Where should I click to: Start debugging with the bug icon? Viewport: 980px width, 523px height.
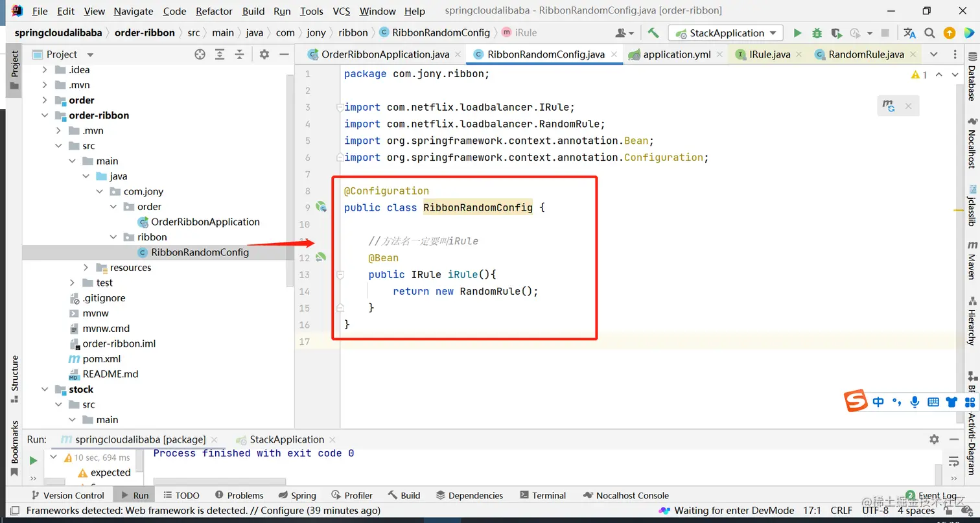(817, 33)
